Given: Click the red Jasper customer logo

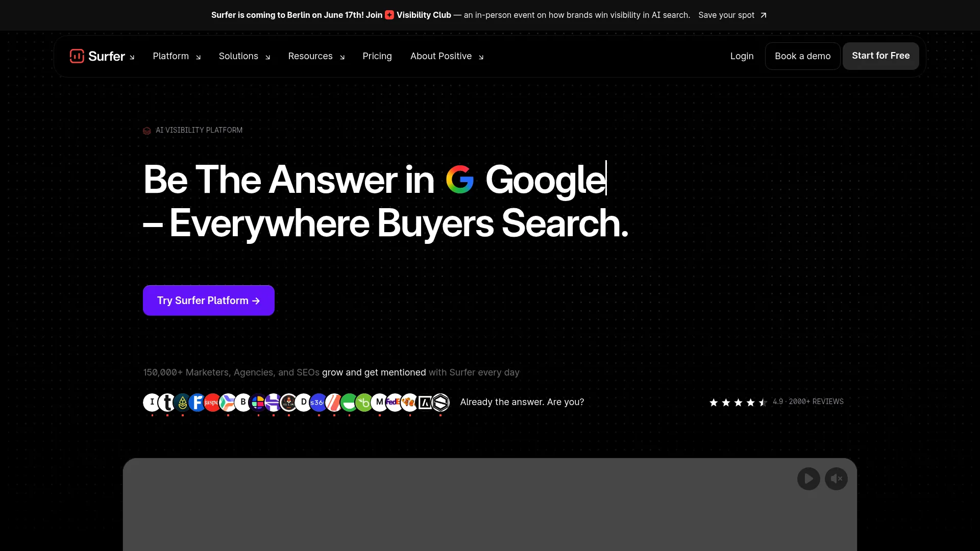Looking at the screenshot, I should [212, 403].
